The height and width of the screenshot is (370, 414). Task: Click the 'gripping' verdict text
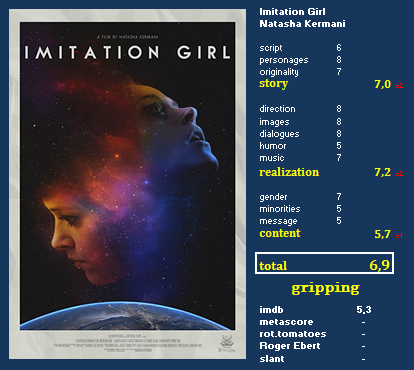tap(325, 288)
